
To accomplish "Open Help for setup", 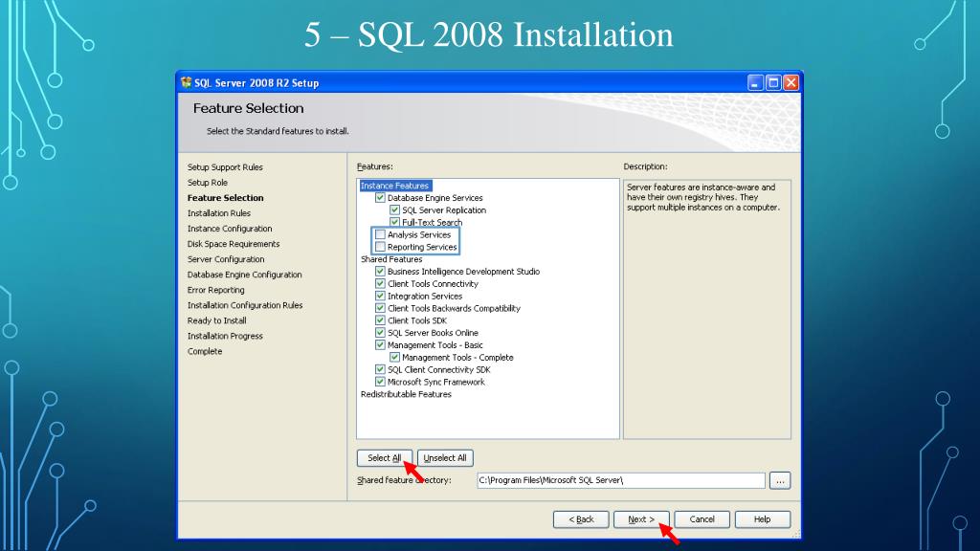I will point(763,519).
